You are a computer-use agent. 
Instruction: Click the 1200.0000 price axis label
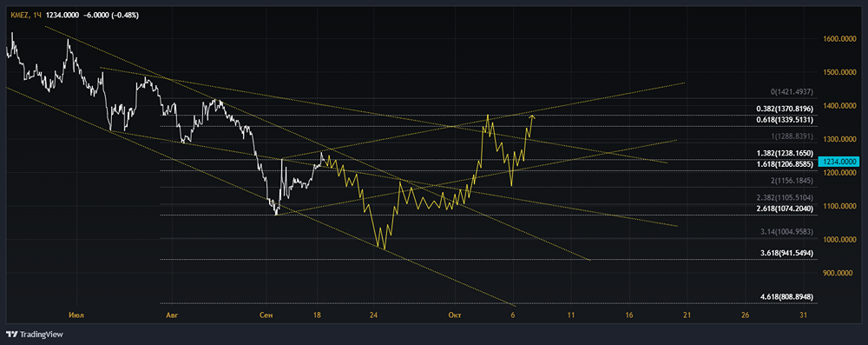click(x=839, y=172)
